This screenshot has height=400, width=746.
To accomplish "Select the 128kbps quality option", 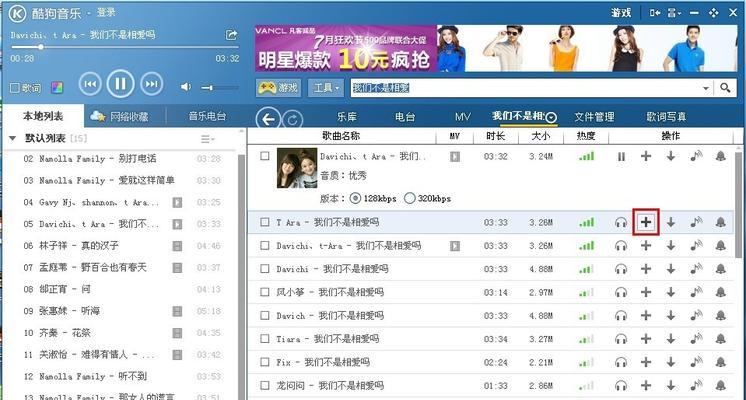I will [x=355, y=198].
